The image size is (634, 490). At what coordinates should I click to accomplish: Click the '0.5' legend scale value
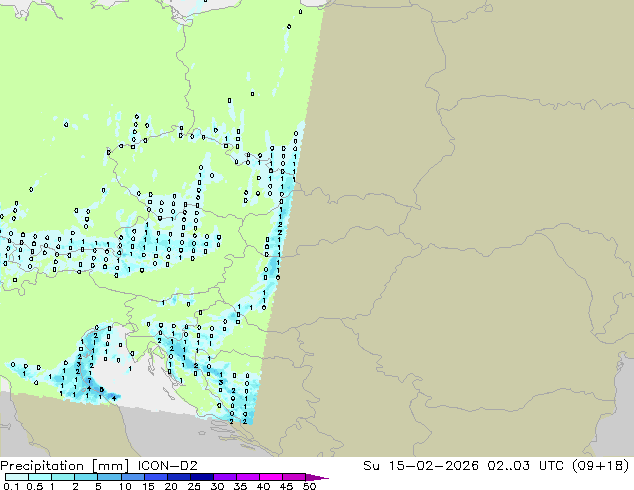35,486
